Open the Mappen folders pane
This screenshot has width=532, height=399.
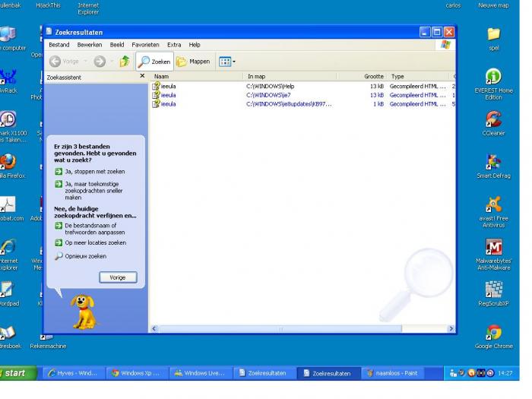point(193,62)
